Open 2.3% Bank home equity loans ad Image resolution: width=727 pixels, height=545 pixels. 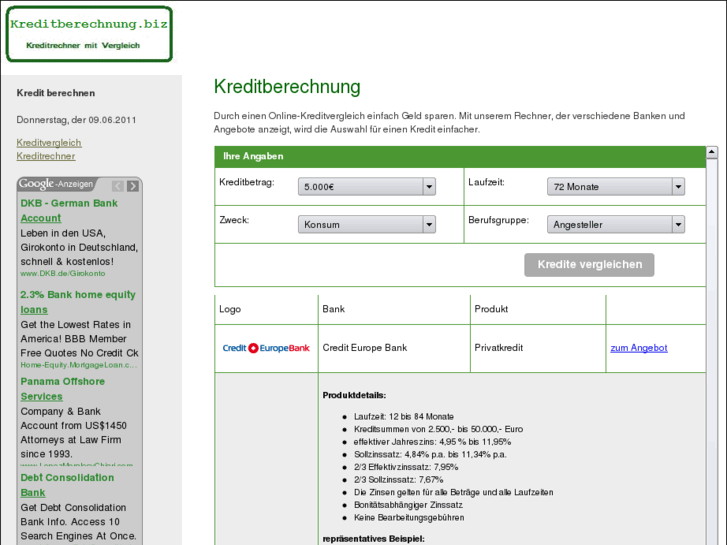pyautogui.click(x=78, y=302)
